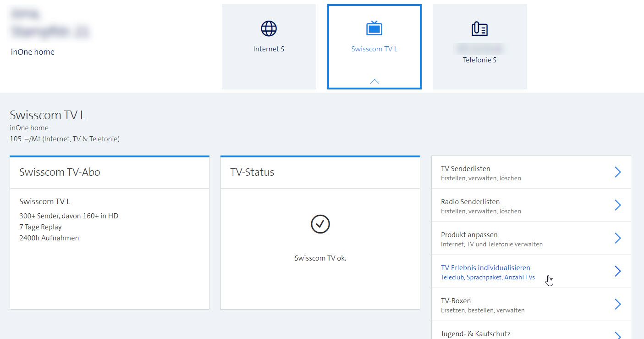Click the globe icon for Internet S

(269, 28)
